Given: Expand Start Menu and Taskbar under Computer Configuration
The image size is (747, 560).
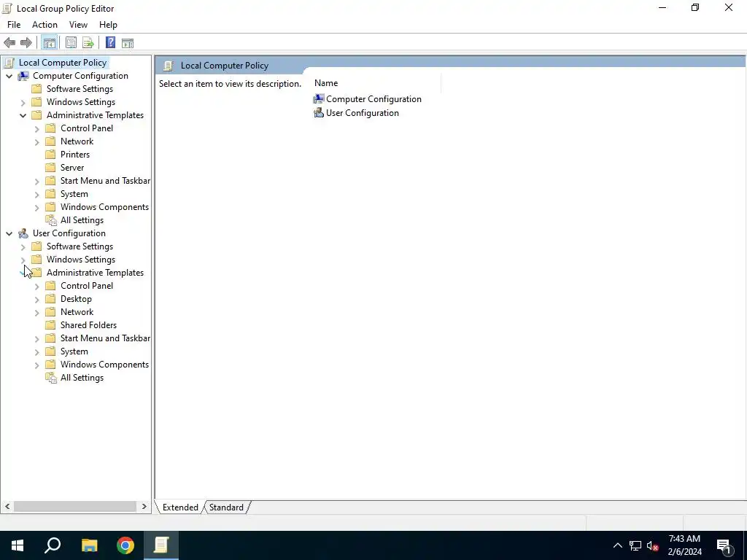Looking at the screenshot, I should 36,182.
